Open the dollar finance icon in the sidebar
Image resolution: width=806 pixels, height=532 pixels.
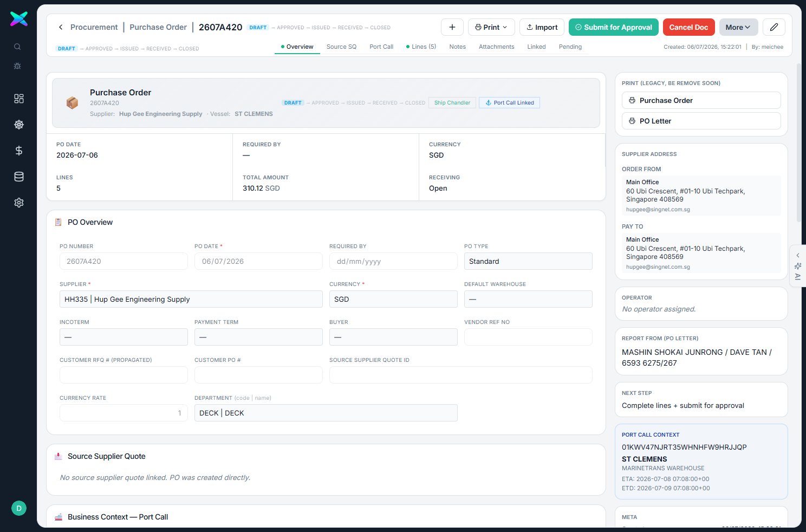tap(19, 151)
